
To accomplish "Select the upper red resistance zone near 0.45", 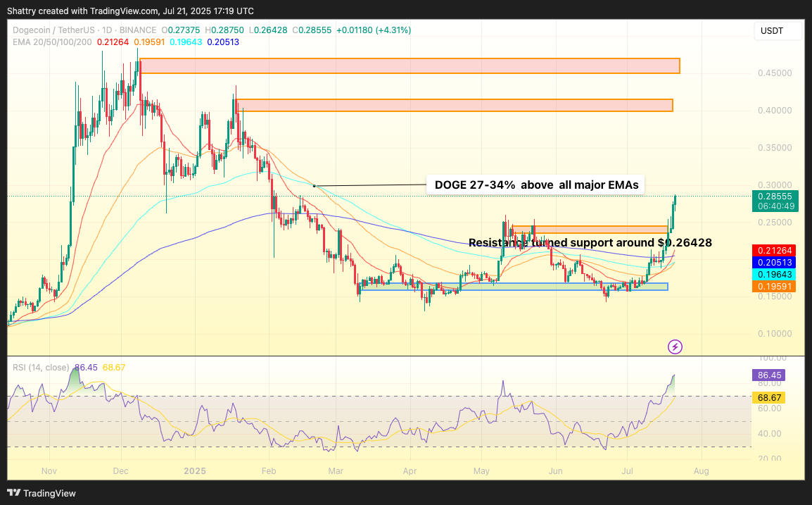I will pyautogui.click(x=410, y=66).
